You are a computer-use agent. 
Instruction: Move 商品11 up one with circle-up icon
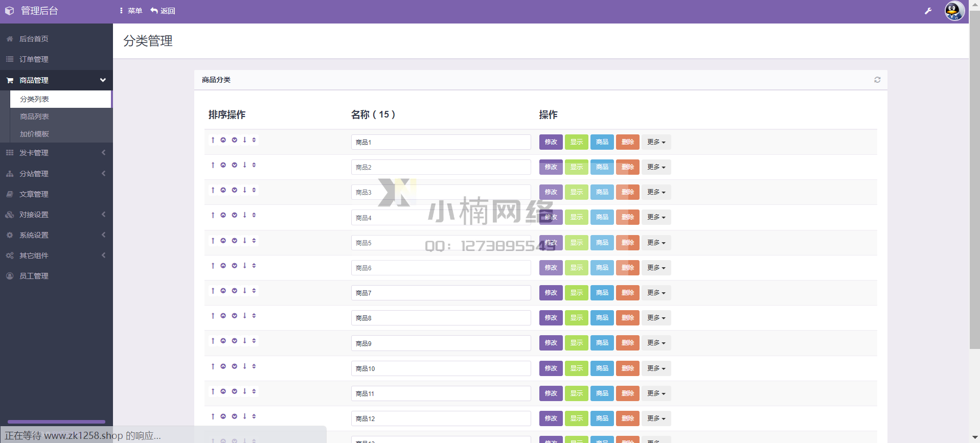tap(223, 391)
